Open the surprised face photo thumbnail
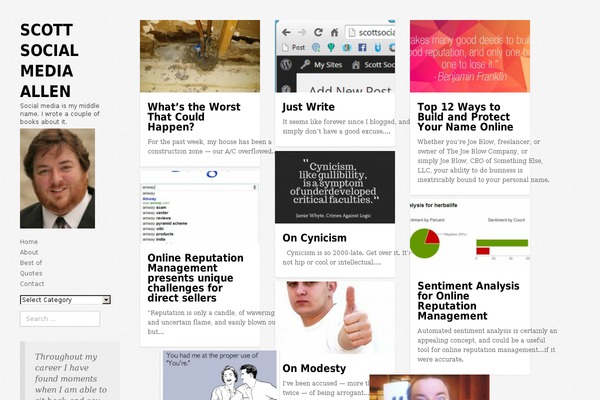600x400 pixels. point(429,387)
